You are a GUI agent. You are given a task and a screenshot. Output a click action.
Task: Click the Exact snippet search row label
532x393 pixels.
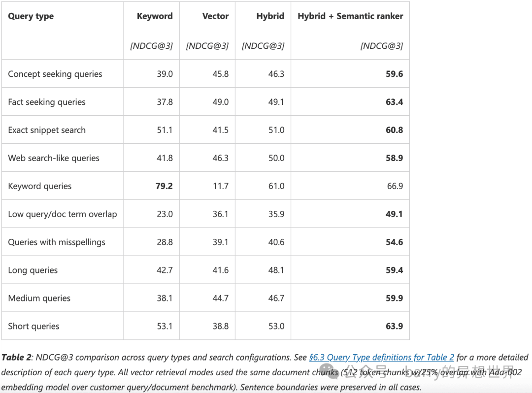47,130
